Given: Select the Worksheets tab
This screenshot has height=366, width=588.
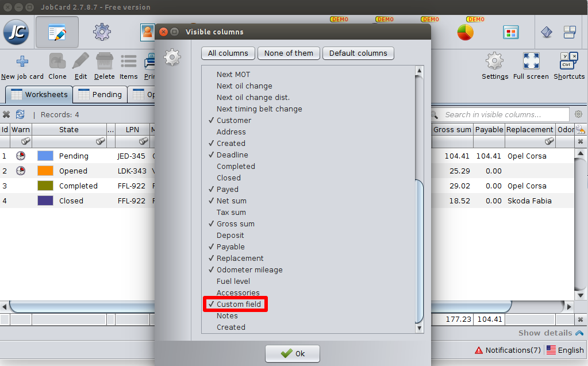Looking at the screenshot, I should tap(39, 95).
